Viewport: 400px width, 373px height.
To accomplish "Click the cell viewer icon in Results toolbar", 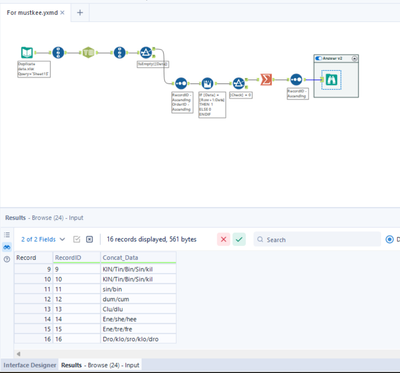I will pos(89,239).
